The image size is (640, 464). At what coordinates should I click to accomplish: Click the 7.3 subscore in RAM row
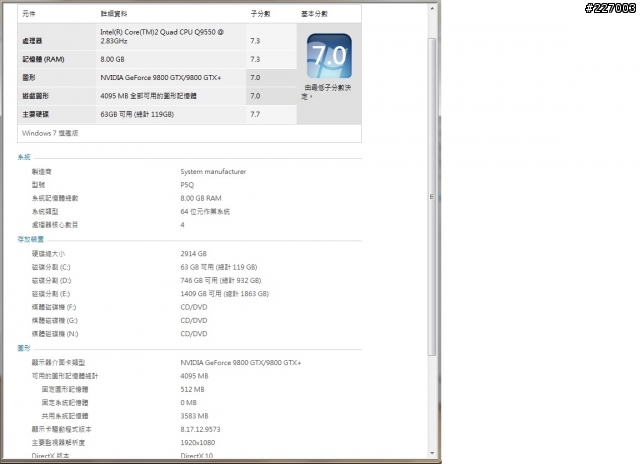pos(255,59)
